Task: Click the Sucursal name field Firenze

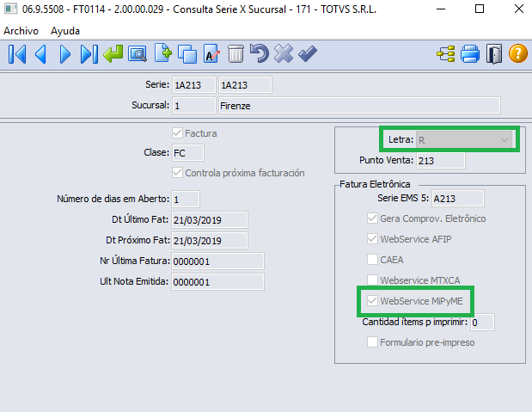Action: pos(359,106)
